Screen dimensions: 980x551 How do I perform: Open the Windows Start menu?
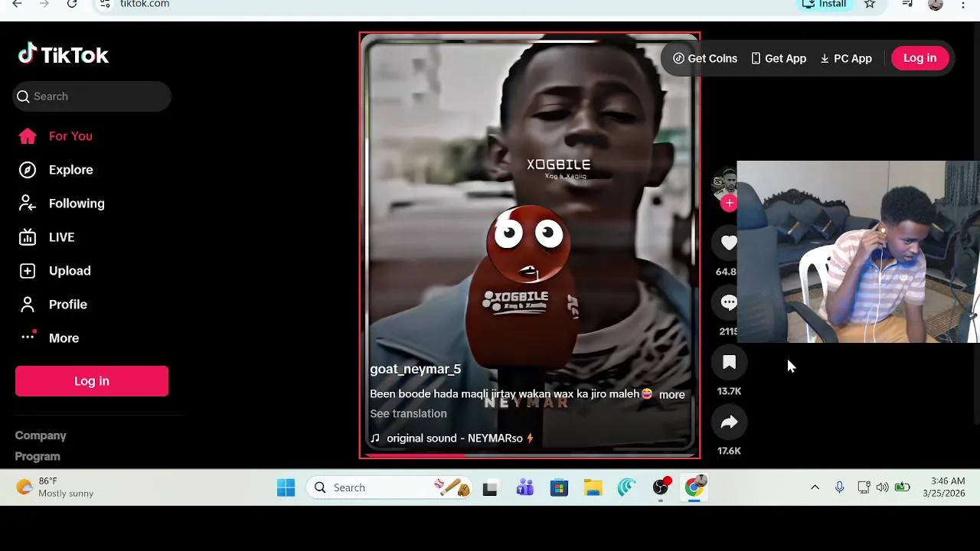pyautogui.click(x=286, y=487)
